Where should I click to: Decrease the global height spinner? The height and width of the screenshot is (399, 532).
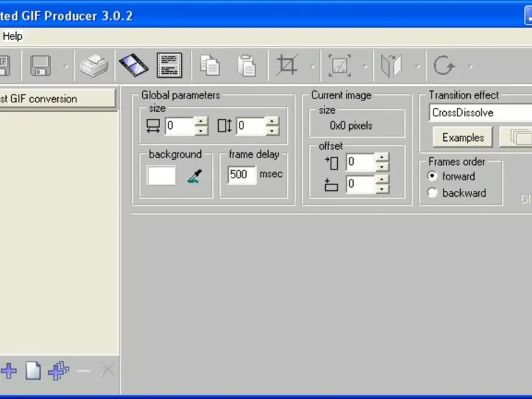(x=273, y=130)
